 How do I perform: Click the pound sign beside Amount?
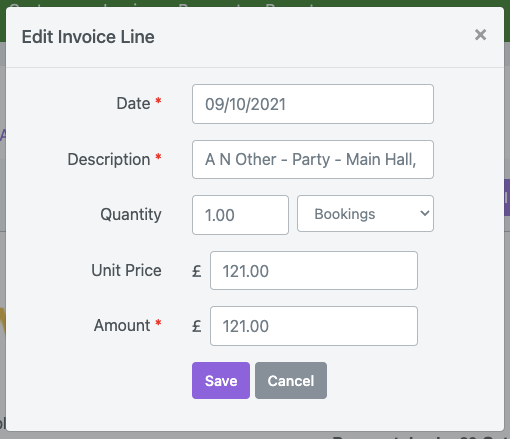point(197,326)
